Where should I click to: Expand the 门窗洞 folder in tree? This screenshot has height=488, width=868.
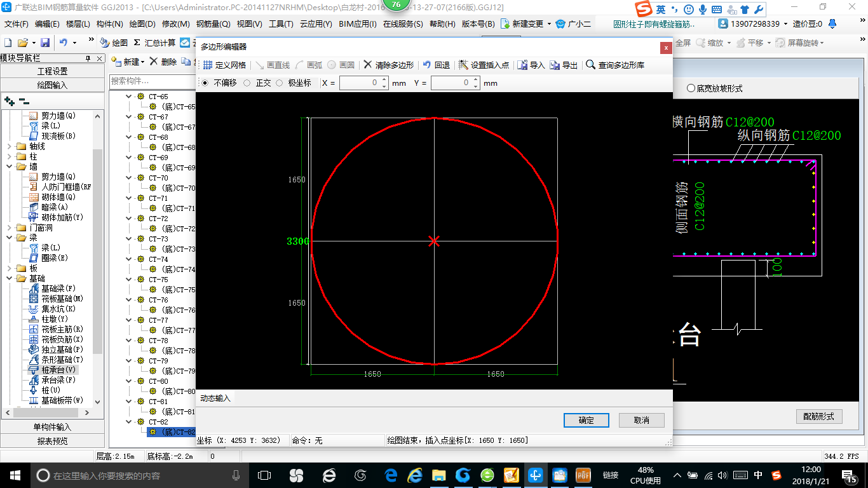(10, 227)
